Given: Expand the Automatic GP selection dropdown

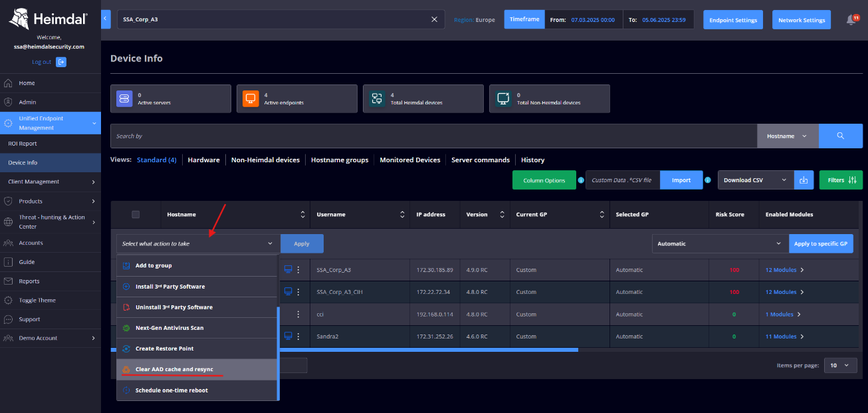Looking at the screenshot, I should click(x=720, y=244).
